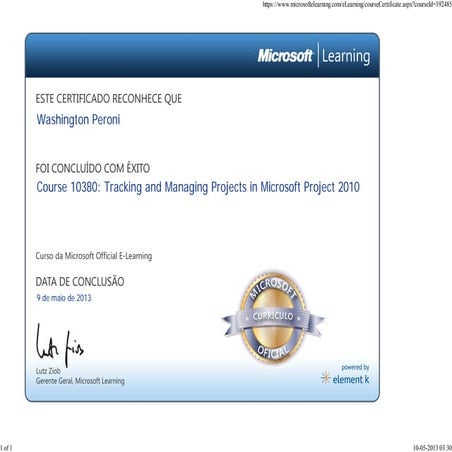The image size is (452, 452).
Task: Click the printed name 'Lutz Ziob'
Action: pyautogui.click(x=48, y=371)
